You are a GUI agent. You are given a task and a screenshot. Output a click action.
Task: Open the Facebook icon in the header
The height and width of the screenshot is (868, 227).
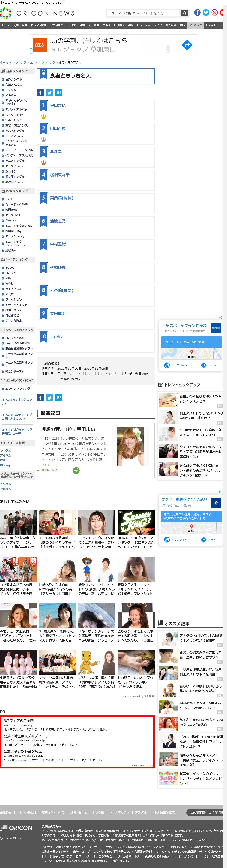coord(197,13)
